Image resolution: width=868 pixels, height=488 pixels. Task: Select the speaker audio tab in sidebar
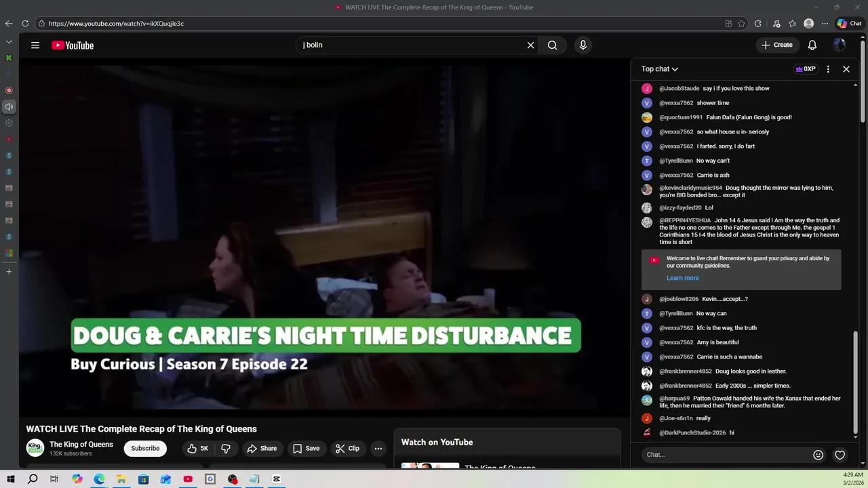point(9,106)
